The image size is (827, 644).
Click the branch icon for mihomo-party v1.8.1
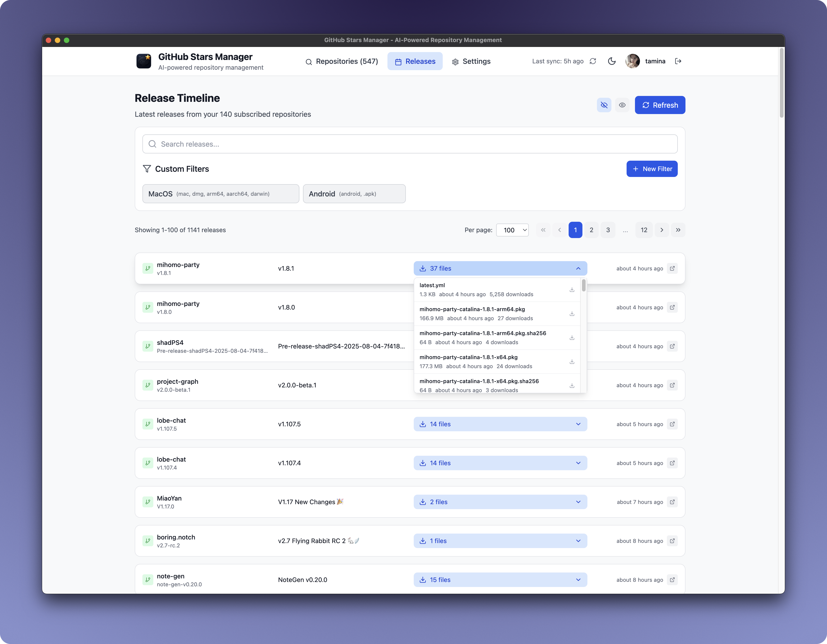pyautogui.click(x=148, y=268)
